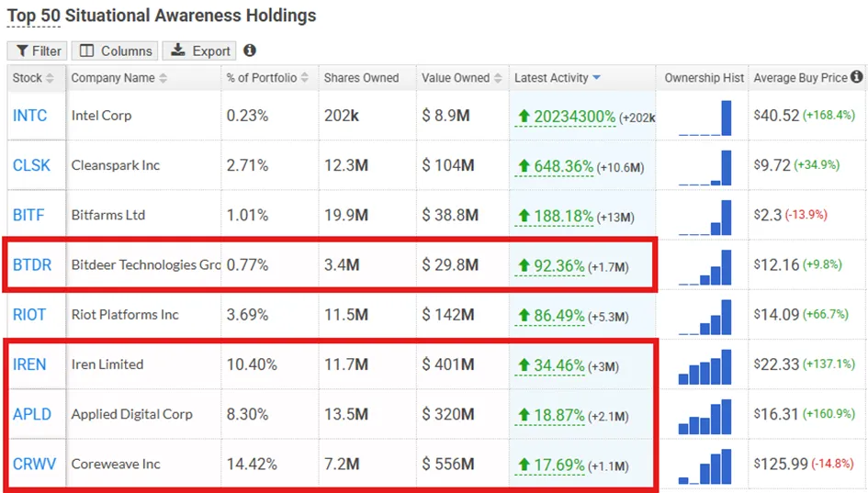Open the APLD stock link
The width and height of the screenshot is (868, 493).
(x=32, y=414)
